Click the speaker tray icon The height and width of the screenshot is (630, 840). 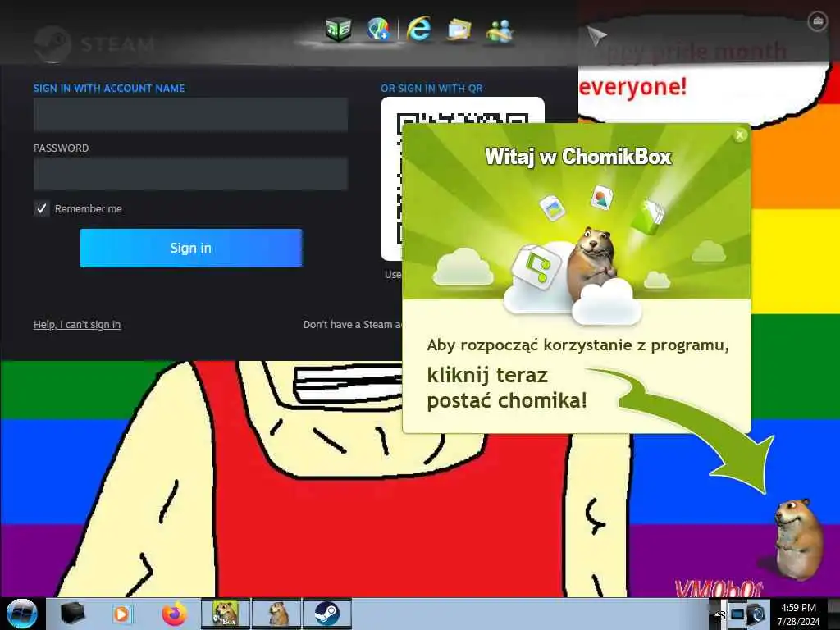756,614
